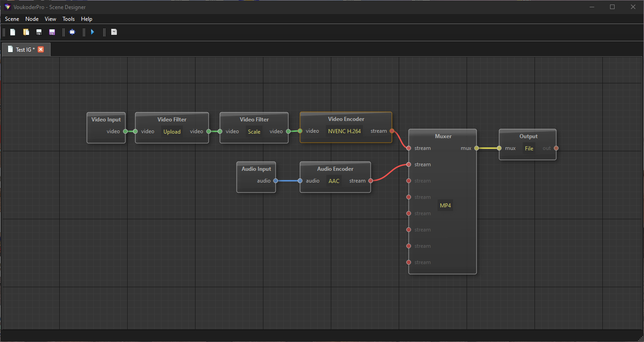Click the log sheet toolbar icon
The height and width of the screenshot is (342, 644).
pyautogui.click(x=114, y=32)
